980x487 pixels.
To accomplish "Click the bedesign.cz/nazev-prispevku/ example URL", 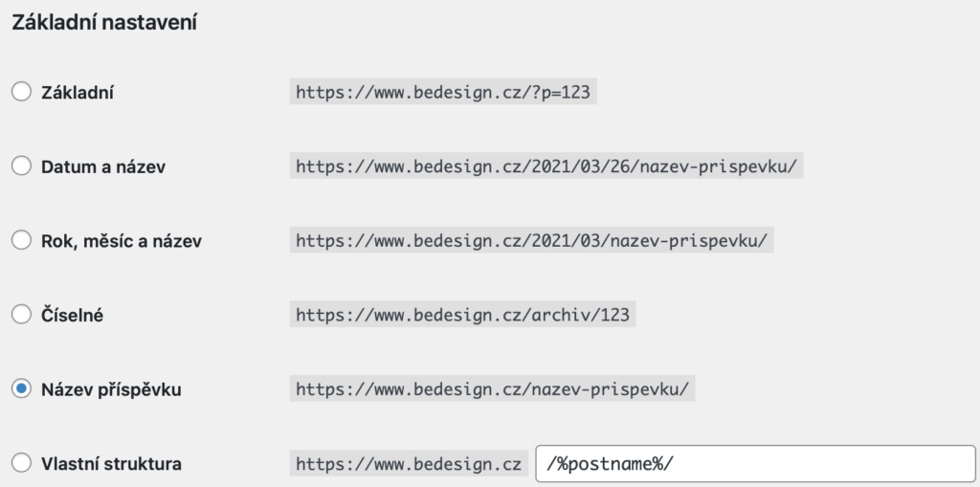I will pyautogui.click(x=493, y=388).
